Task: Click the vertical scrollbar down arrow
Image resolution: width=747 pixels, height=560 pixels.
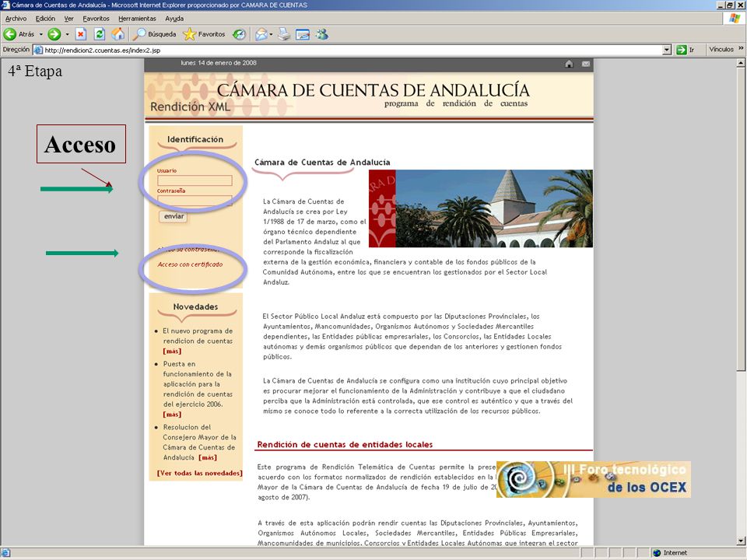Action: (741, 541)
